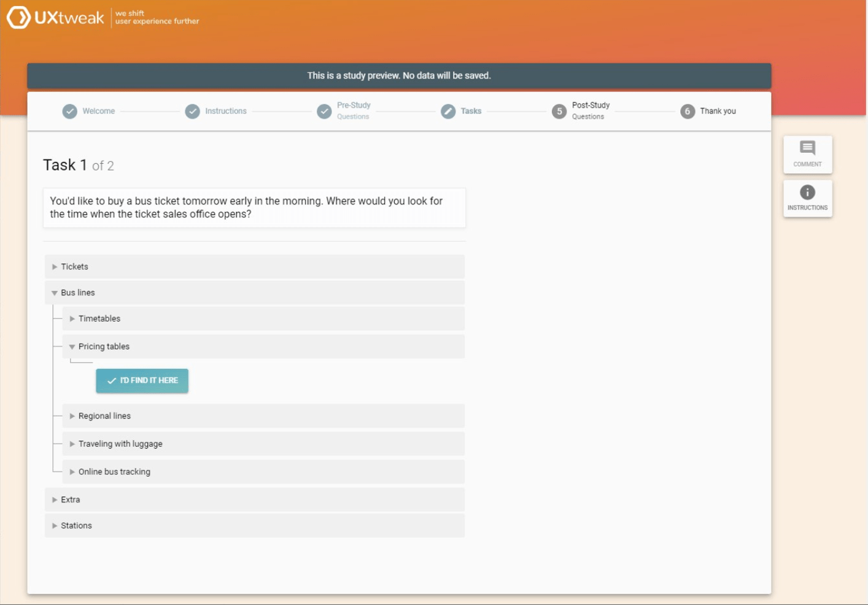This screenshot has width=868, height=605.
Task: Click the step 6 circle icon
Action: (x=688, y=111)
